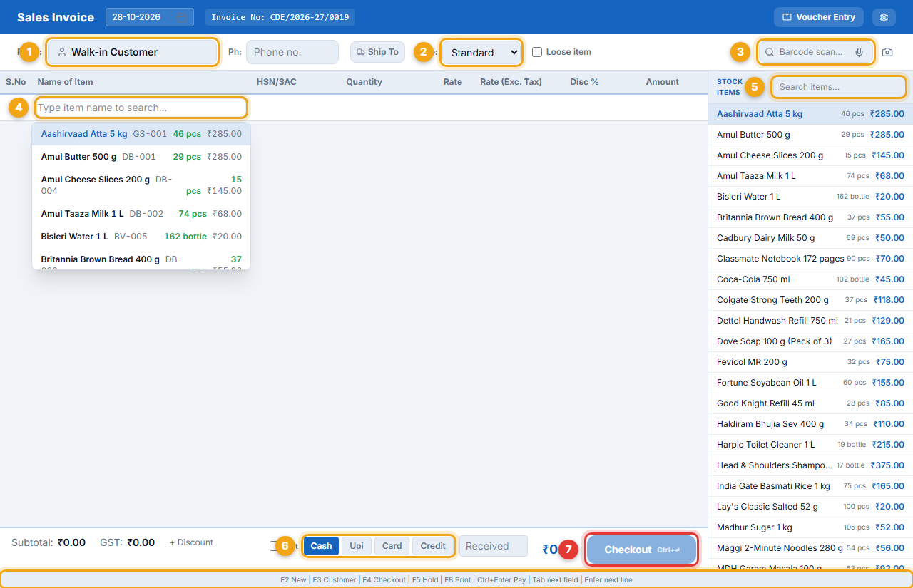Select India Gate Basmati Rice 1 kg stock item

[810, 486]
